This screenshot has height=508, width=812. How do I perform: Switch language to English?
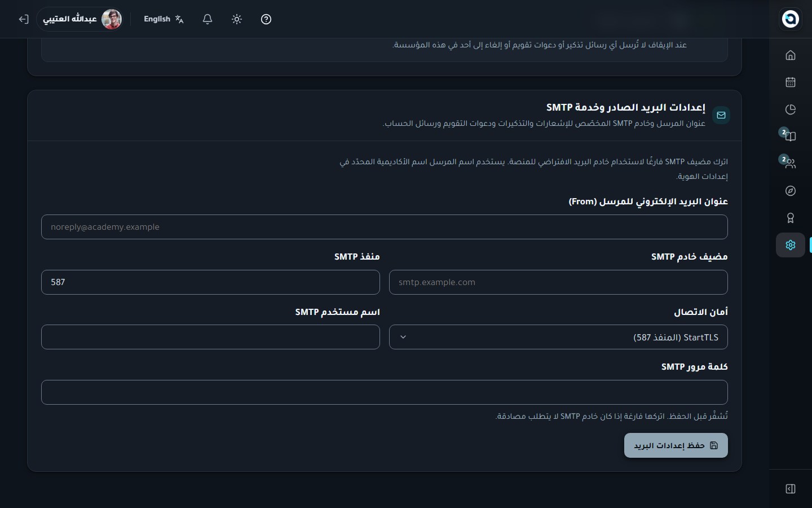click(164, 19)
